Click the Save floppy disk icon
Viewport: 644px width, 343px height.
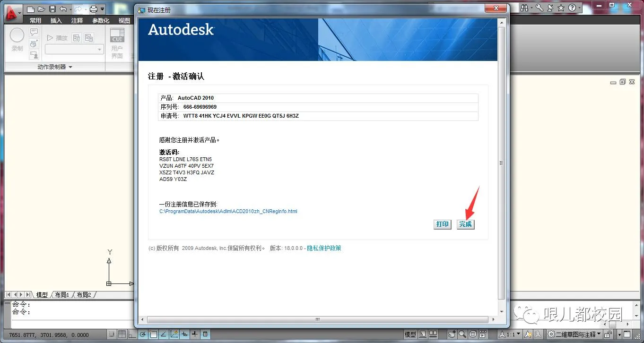pyautogui.click(x=52, y=9)
